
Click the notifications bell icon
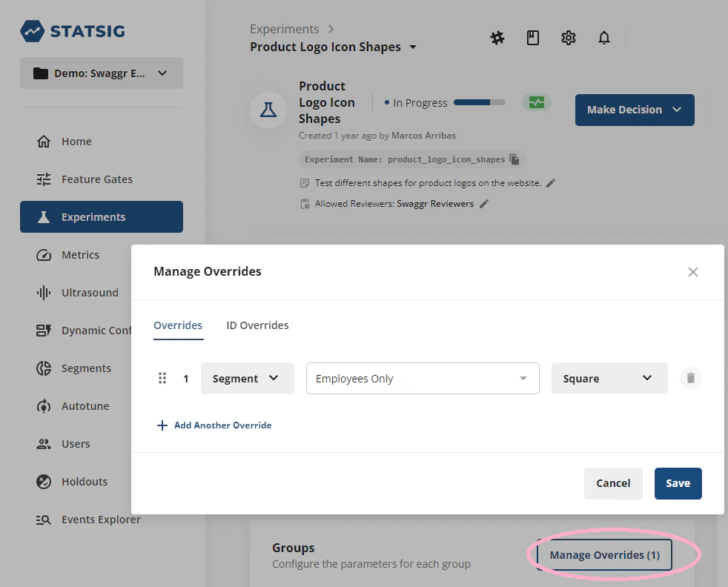[604, 38]
